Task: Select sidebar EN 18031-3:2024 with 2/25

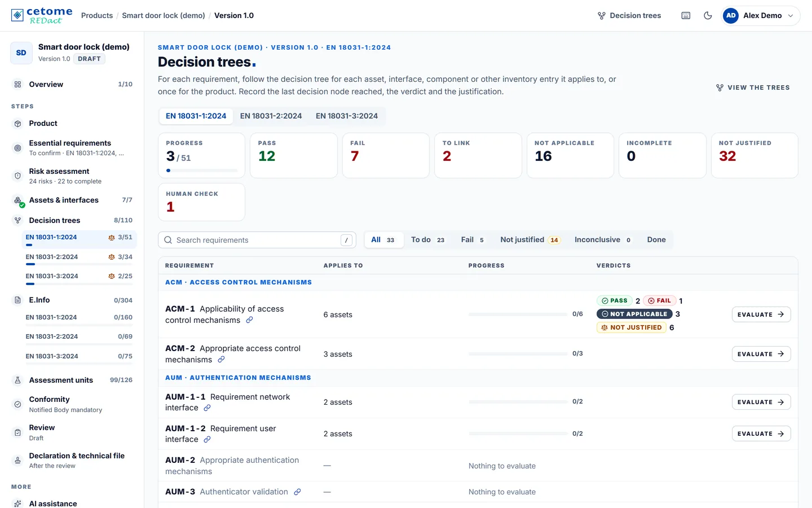Action: 79,278
